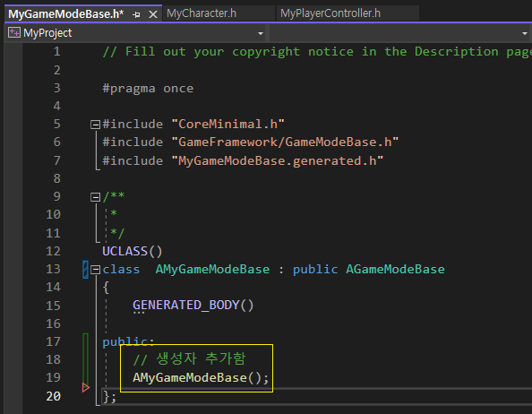Image resolution: width=532 pixels, height=414 pixels.
Task: Click the AMyGameModeBase class name on line 13
Action: 212,270
